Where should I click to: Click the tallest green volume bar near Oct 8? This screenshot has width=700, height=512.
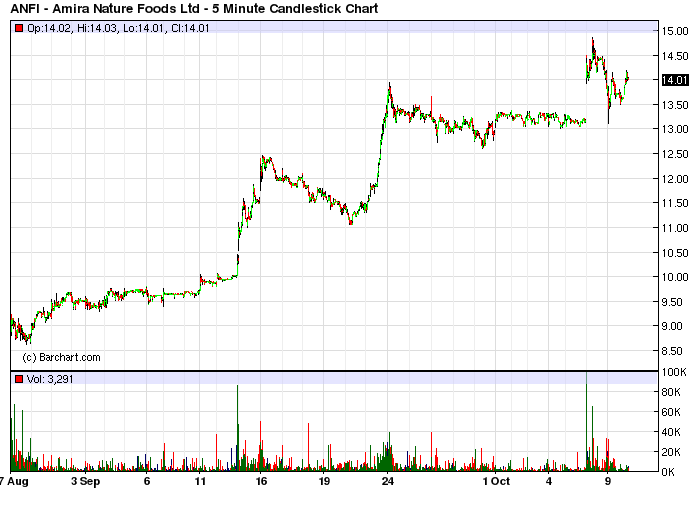(x=586, y=421)
